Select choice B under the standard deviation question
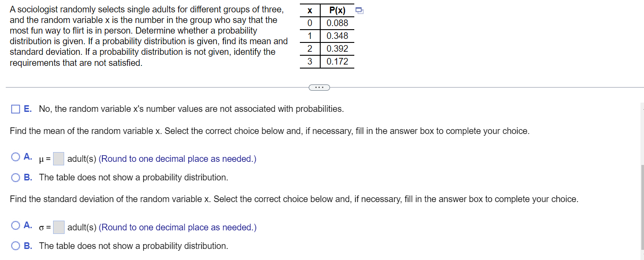This screenshot has width=644, height=260. pyautogui.click(x=15, y=246)
